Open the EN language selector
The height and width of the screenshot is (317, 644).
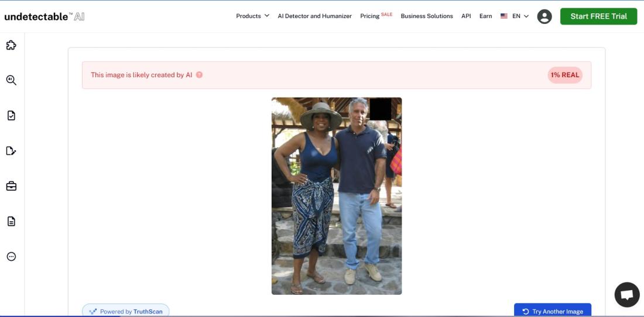click(x=515, y=16)
